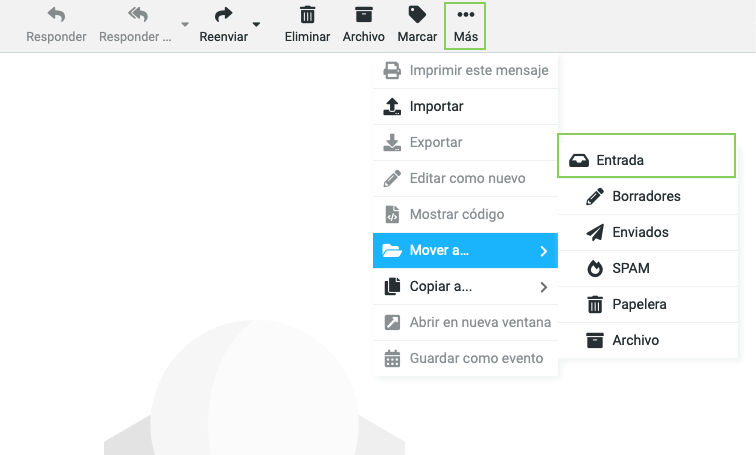Click the Importar upload icon
Viewport: 756px width, 455px height.
pos(392,107)
